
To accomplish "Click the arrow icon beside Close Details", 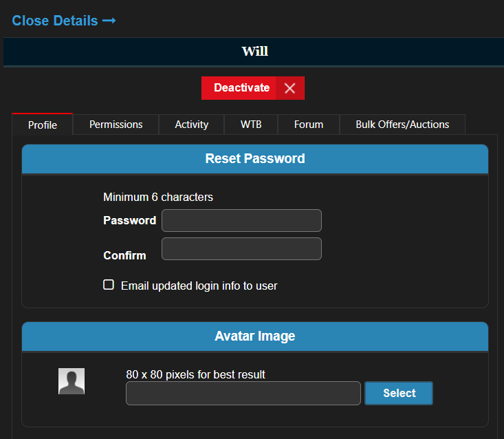I will [x=109, y=21].
